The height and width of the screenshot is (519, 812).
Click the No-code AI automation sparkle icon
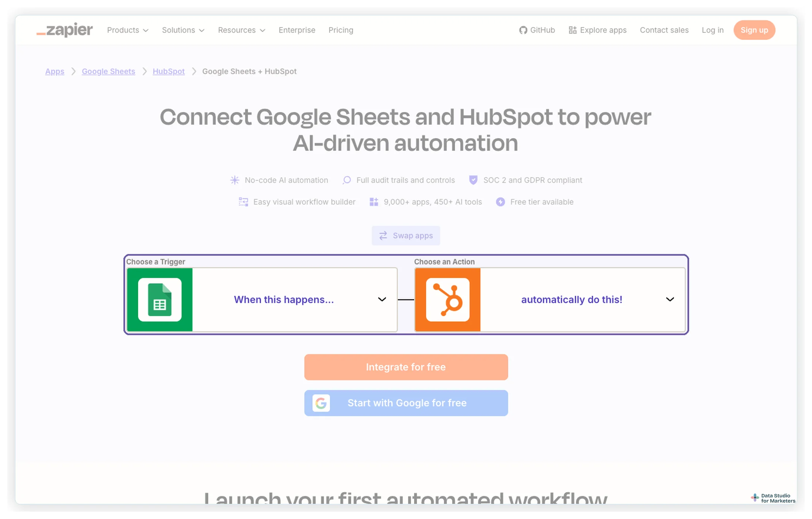click(235, 180)
